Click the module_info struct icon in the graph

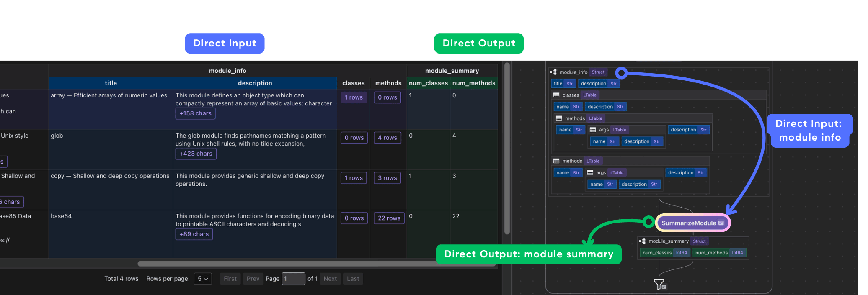[553, 72]
